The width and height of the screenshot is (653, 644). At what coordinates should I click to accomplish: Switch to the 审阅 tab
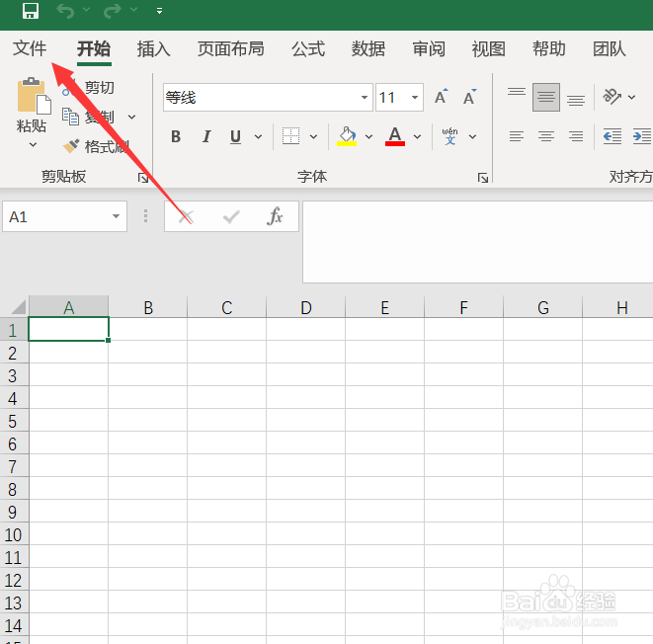coord(429,48)
